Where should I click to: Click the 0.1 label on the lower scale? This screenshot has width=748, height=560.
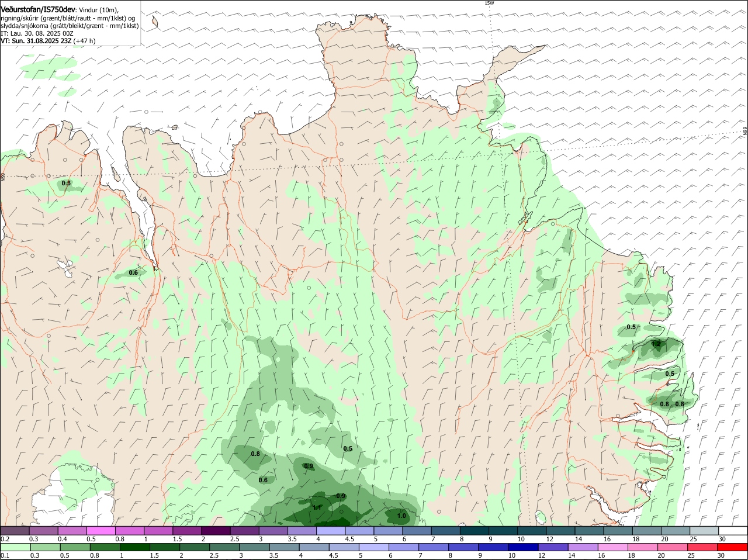[5, 555]
